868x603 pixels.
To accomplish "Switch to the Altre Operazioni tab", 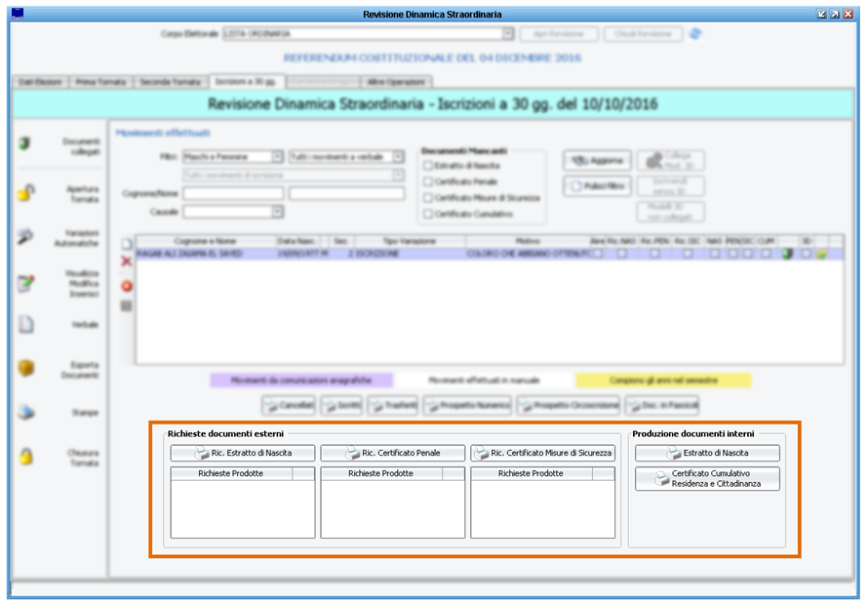I will (x=396, y=82).
